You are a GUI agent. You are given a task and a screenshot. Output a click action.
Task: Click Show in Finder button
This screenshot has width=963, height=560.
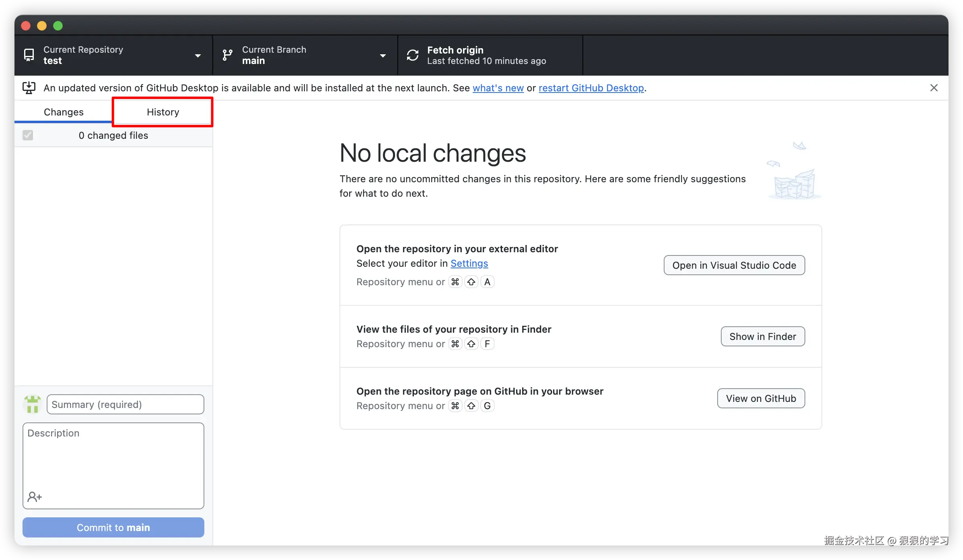click(x=762, y=336)
